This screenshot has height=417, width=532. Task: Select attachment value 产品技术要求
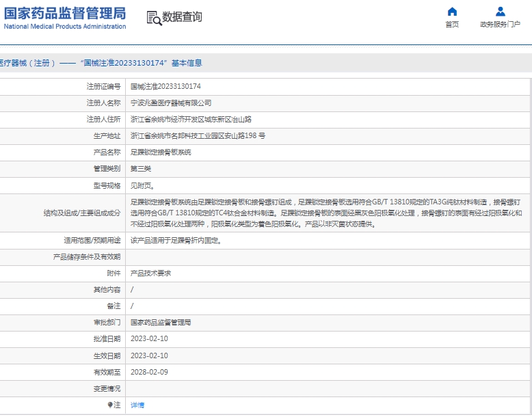(150, 273)
